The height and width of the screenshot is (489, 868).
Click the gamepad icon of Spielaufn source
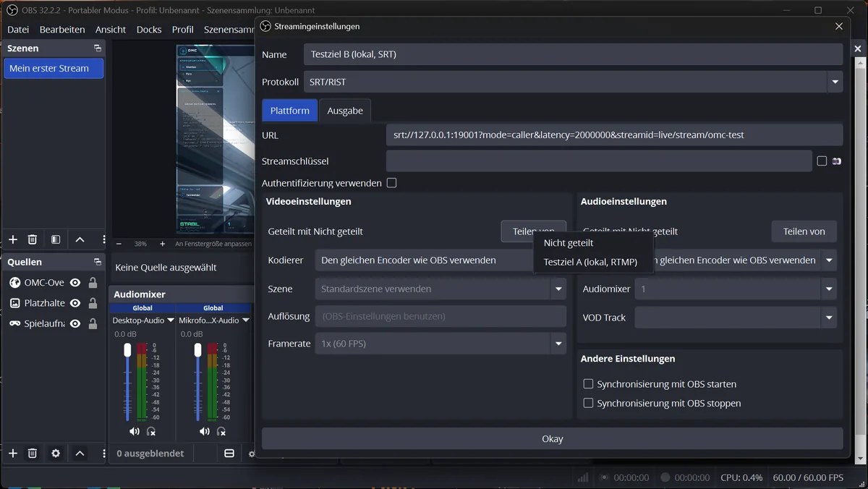[14, 323]
